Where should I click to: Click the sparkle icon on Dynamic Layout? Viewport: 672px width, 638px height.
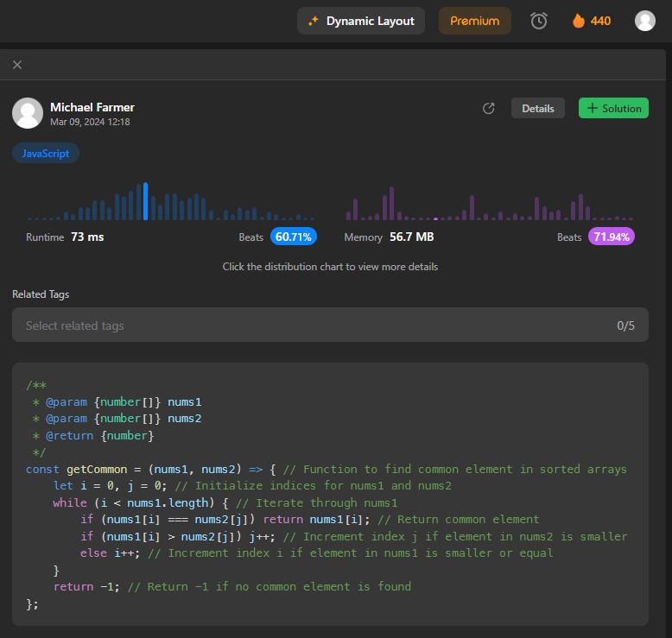[x=314, y=21]
